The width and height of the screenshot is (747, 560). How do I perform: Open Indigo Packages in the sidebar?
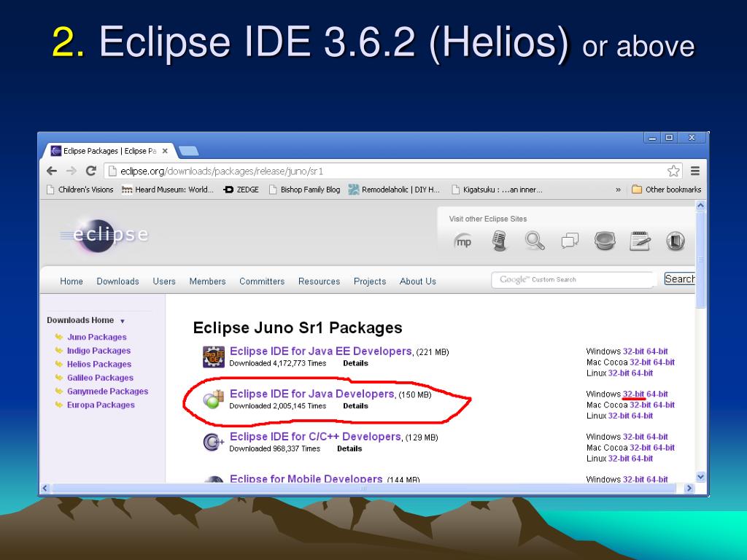click(x=98, y=351)
